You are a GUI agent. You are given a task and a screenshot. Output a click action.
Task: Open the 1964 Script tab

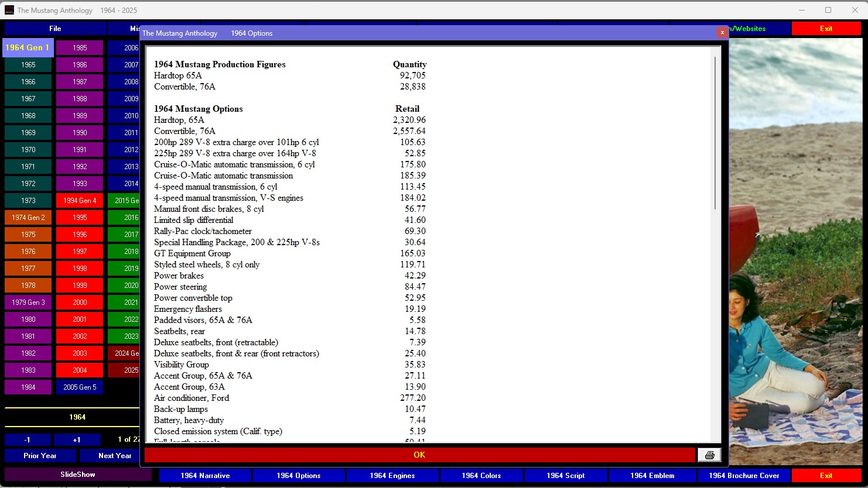point(566,475)
